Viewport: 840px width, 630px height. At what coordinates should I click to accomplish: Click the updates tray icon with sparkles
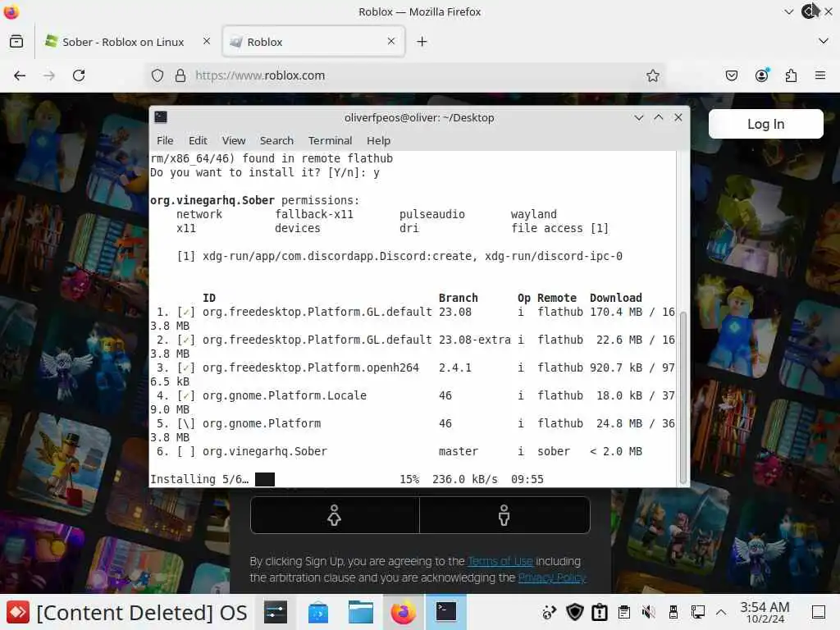[x=549, y=612]
